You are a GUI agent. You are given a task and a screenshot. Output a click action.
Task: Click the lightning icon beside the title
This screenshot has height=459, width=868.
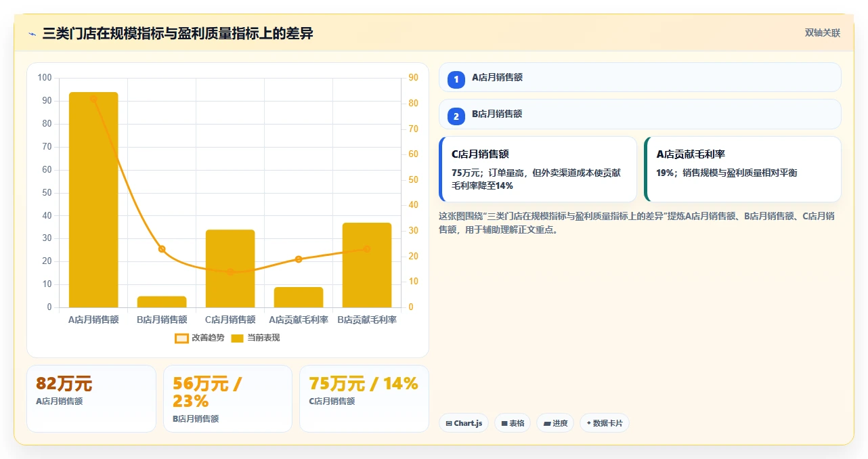click(32, 34)
